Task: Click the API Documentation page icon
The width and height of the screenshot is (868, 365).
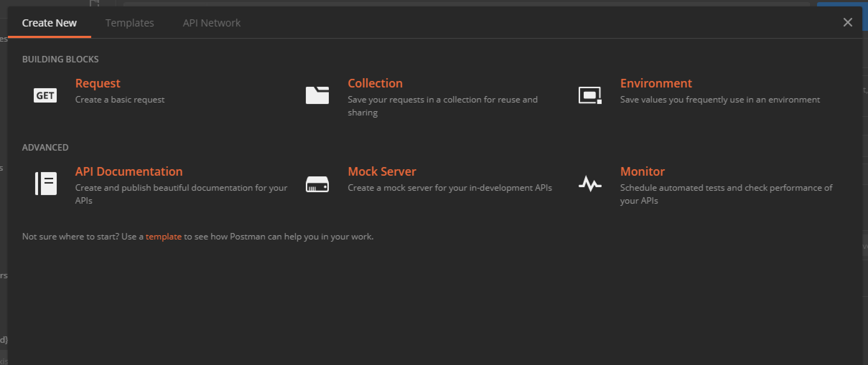Action: coord(46,184)
